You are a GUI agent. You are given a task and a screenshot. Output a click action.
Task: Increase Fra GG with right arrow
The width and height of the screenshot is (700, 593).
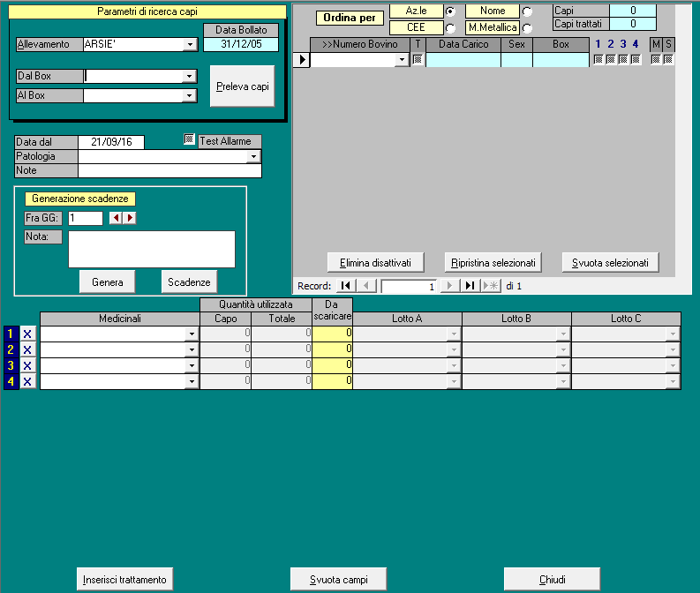pos(130,218)
